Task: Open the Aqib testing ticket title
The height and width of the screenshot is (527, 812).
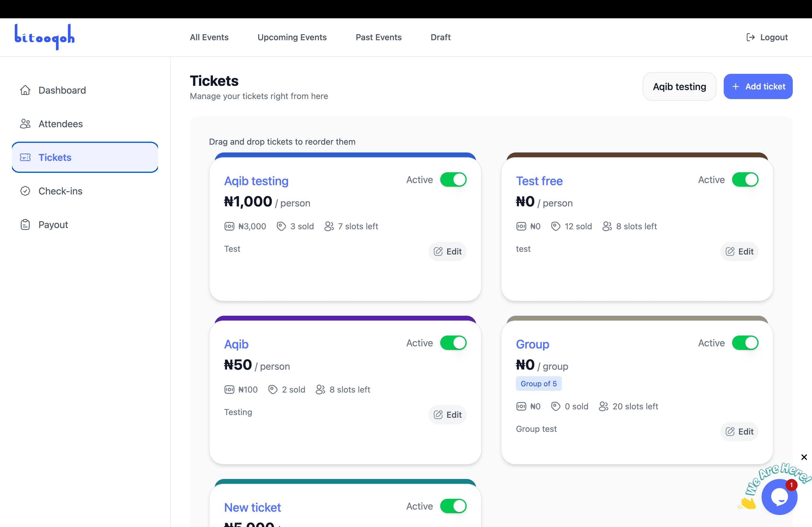Action: [256, 181]
